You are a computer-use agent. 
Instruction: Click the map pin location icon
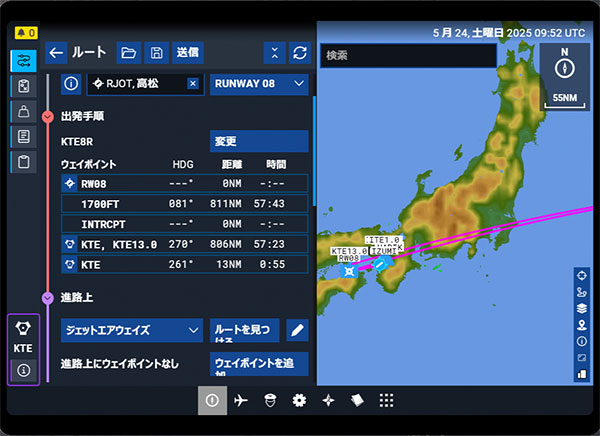(x=582, y=325)
